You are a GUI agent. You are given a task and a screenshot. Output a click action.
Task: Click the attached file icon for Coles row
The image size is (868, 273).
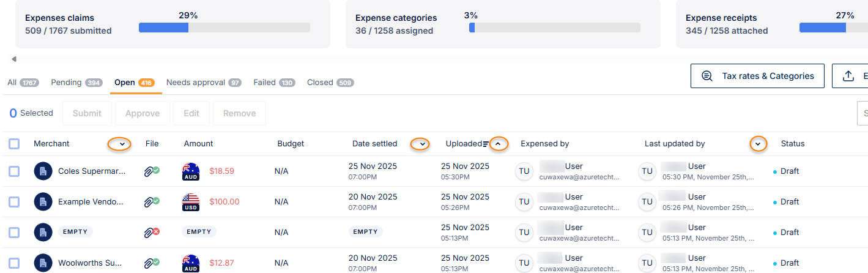click(x=149, y=171)
